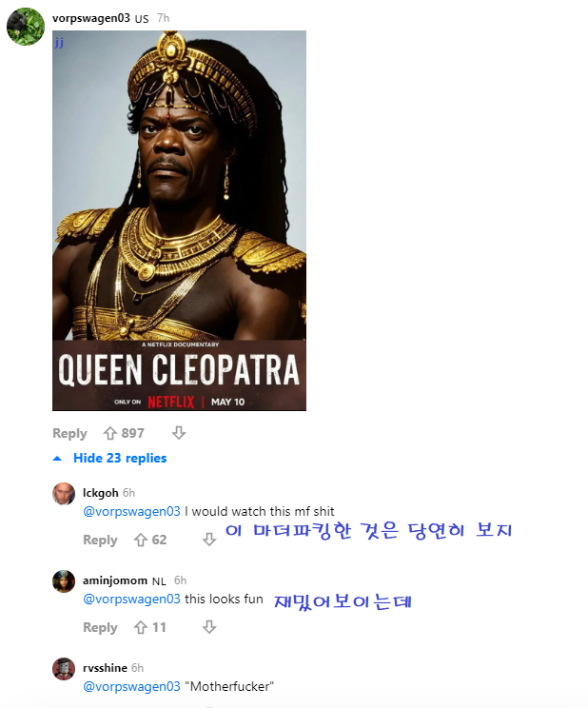The height and width of the screenshot is (708, 588).
Task: Upvote vorpswagen03's comment with 897 votes
Action: tap(110, 433)
